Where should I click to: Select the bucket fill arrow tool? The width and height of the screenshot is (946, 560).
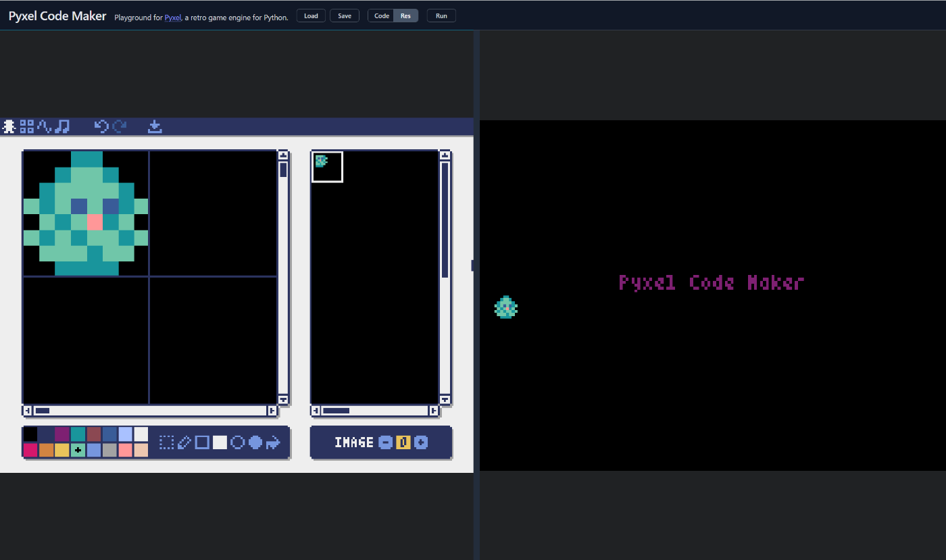click(273, 442)
